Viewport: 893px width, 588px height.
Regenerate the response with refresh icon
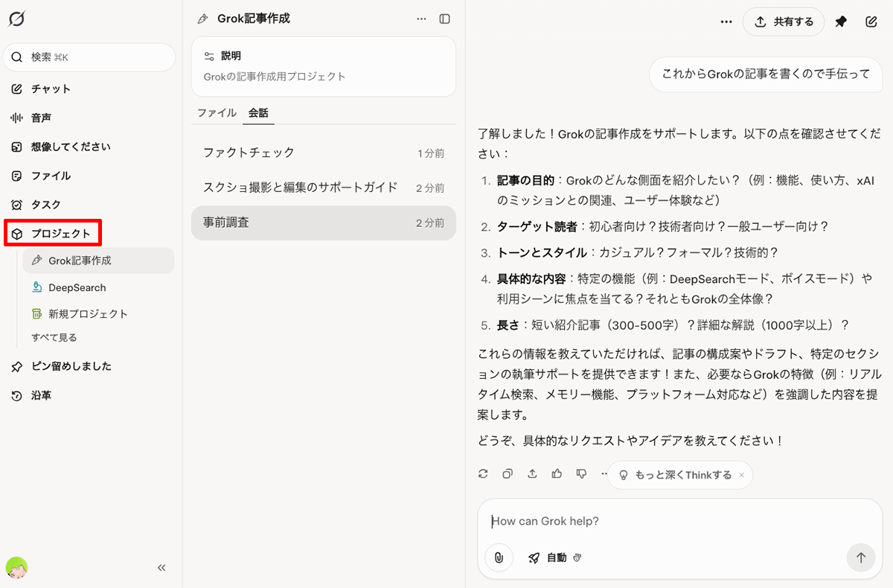(x=484, y=473)
